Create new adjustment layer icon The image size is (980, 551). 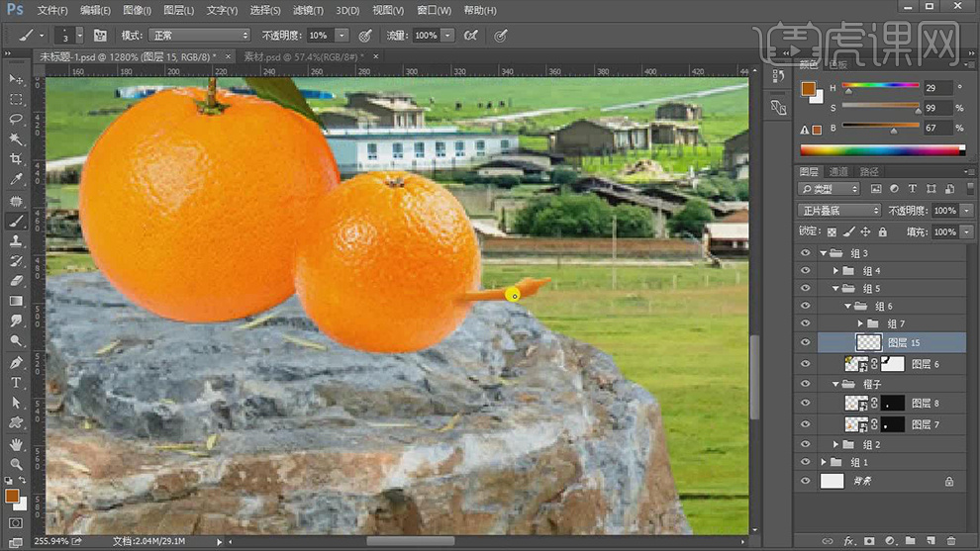tap(890, 540)
